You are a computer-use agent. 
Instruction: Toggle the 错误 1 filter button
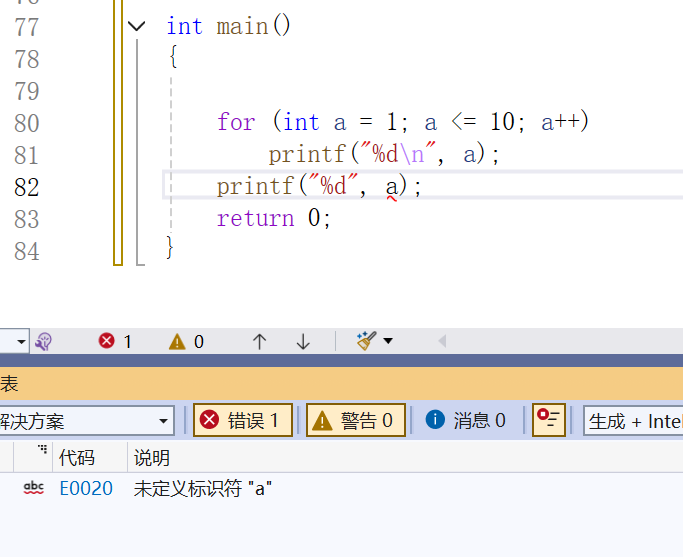[x=243, y=420]
